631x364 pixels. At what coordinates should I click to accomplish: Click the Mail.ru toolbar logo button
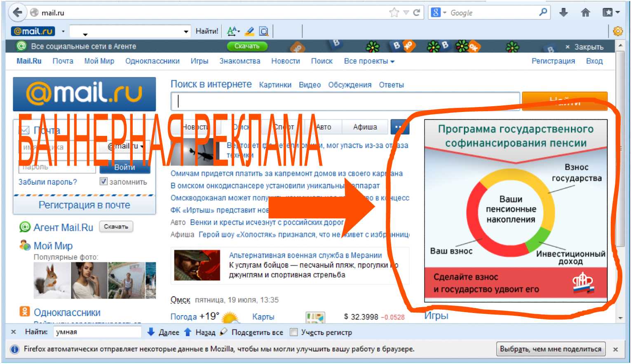point(33,31)
